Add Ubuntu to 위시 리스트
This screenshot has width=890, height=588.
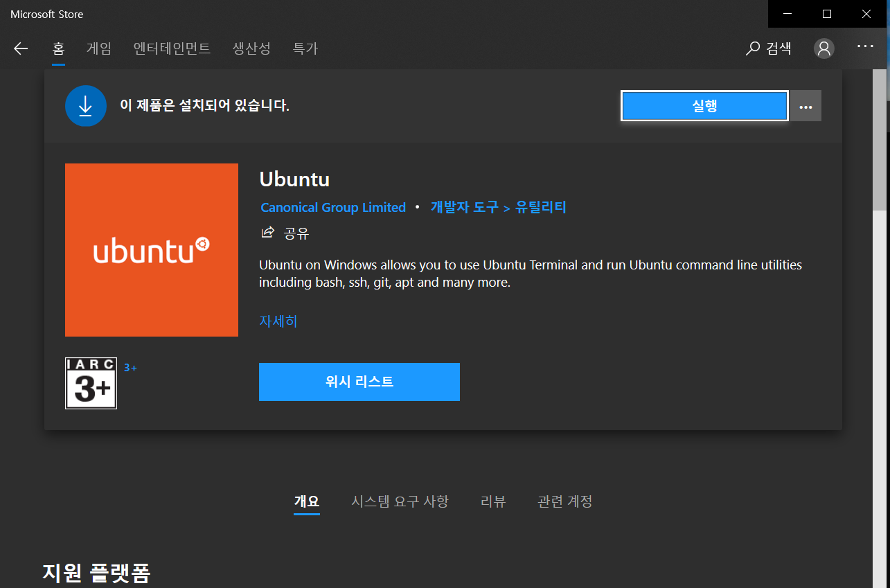click(359, 382)
